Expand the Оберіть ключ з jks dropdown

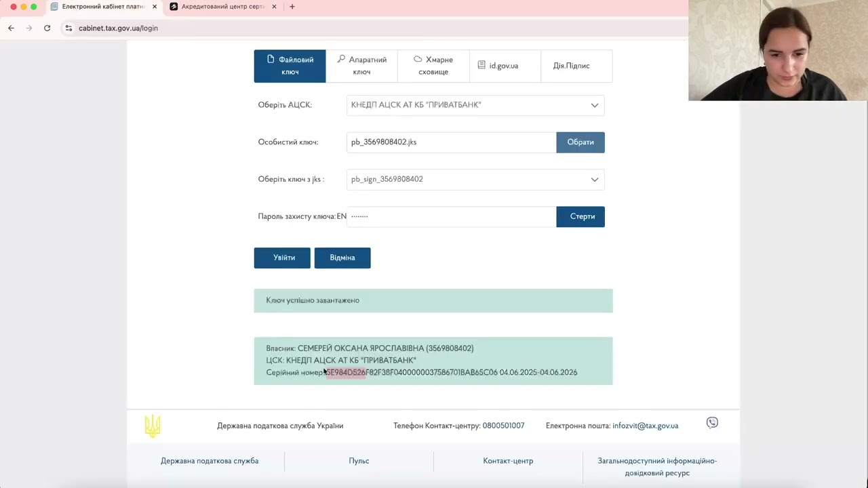click(475, 180)
